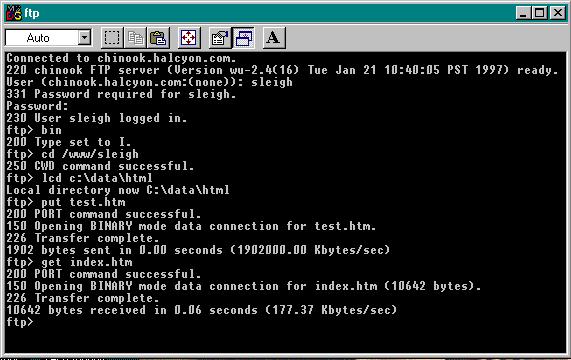Click the 'Password:' prompt line
The image size is (571, 360).
(37, 106)
